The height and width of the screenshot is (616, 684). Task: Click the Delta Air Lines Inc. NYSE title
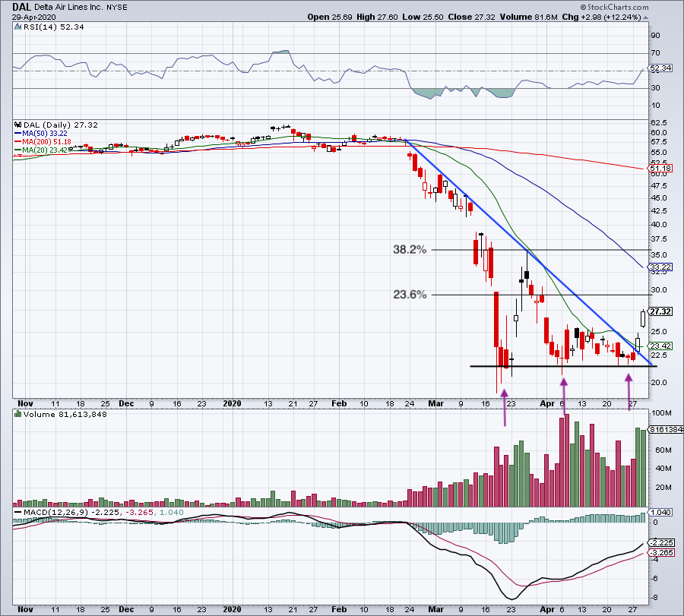(x=81, y=8)
